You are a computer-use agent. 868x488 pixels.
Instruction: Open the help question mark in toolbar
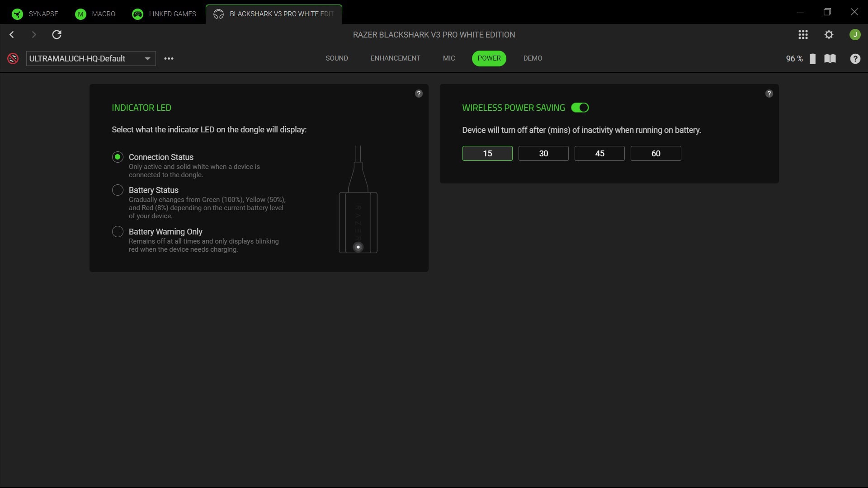click(x=855, y=59)
